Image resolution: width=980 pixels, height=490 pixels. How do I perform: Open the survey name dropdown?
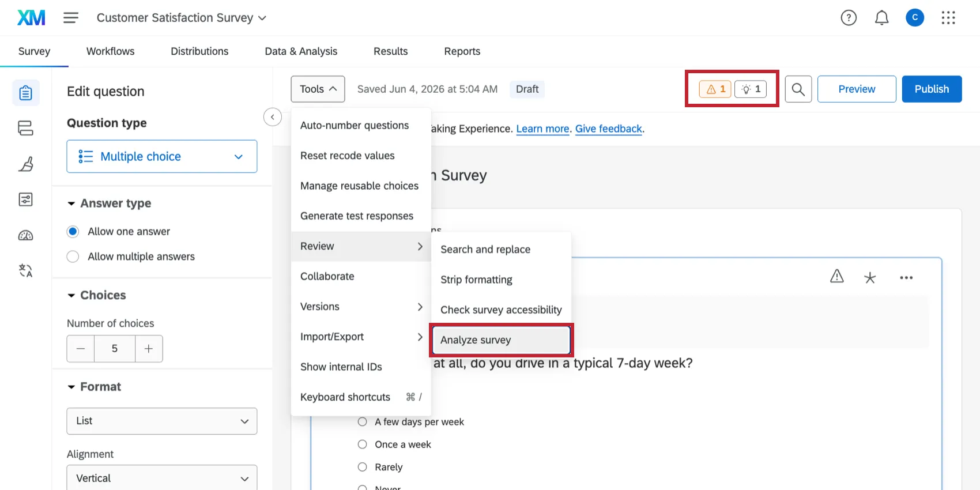pos(182,18)
